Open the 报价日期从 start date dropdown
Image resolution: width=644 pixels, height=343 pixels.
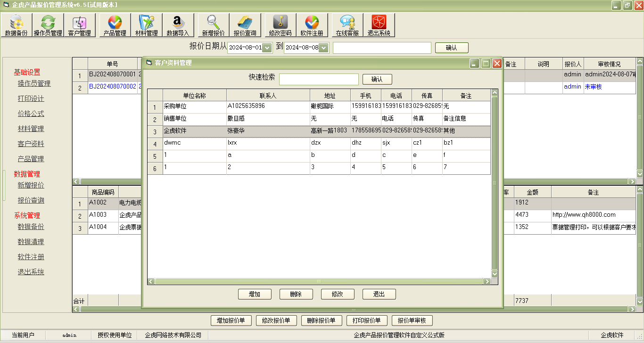[266, 47]
